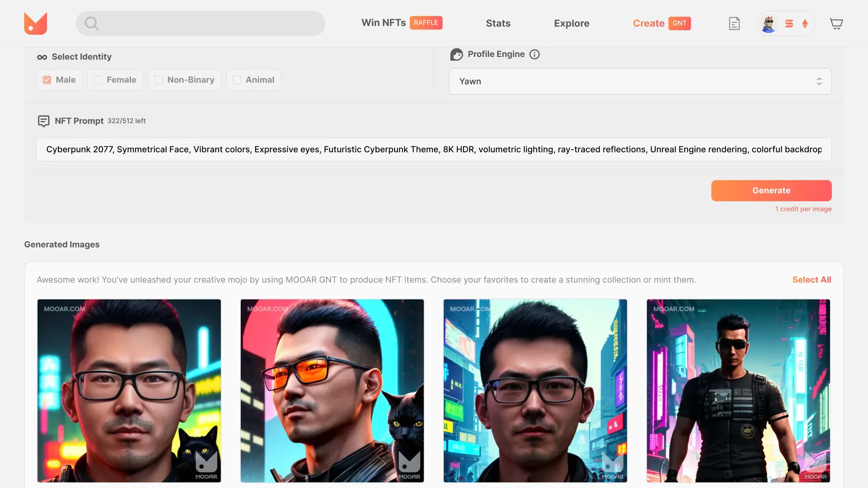Click the Generated Images heading
This screenshot has width=868, height=488.
tap(62, 244)
